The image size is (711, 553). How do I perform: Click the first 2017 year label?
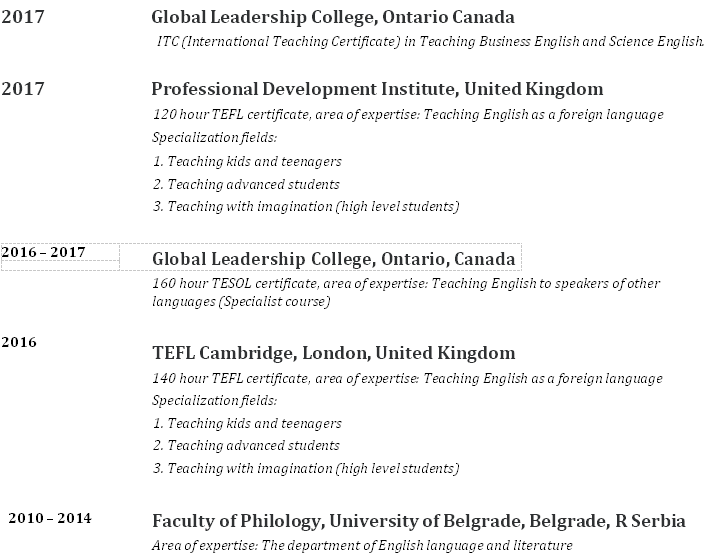[x=23, y=17]
